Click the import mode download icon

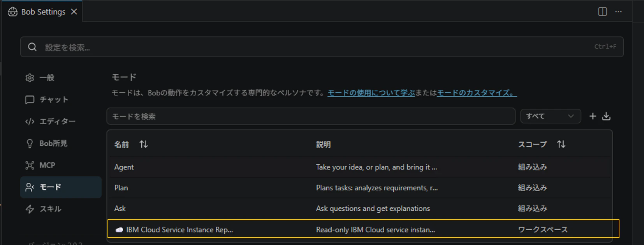click(x=606, y=116)
